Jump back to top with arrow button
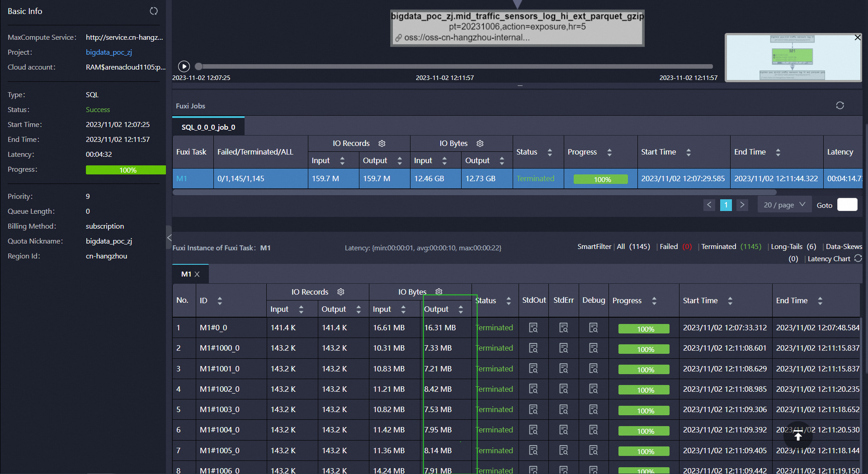This screenshot has width=868, height=474. [798, 436]
